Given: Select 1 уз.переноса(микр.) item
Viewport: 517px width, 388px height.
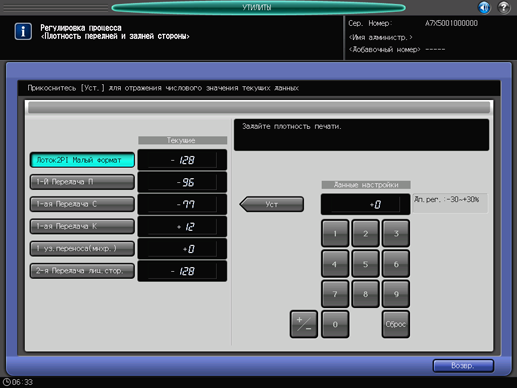Looking at the screenshot, I should click(82, 249).
